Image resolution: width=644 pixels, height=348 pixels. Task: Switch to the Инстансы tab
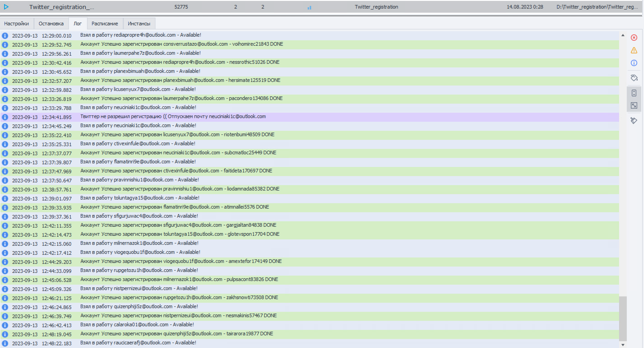[x=139, y=24]
